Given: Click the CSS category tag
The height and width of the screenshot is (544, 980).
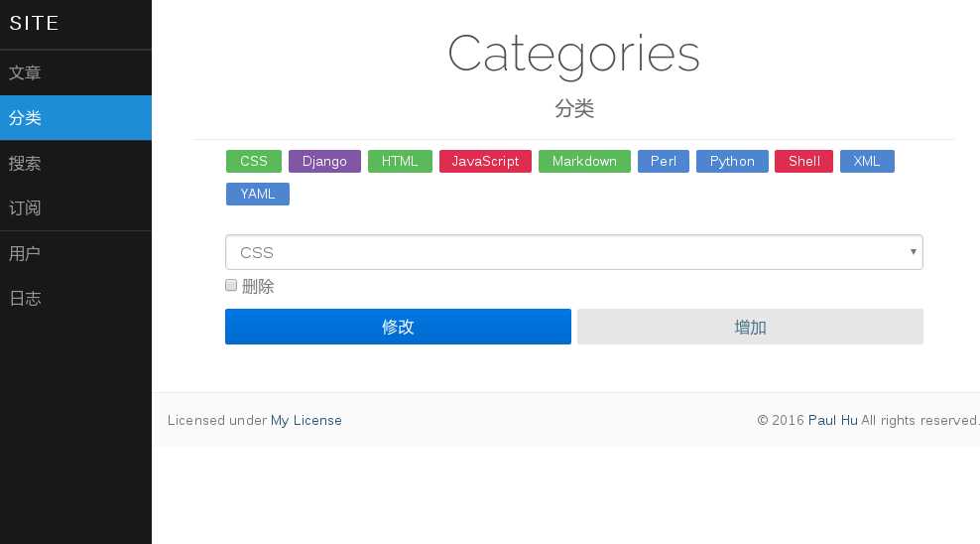Looking at the screenshot, I should pos(254,162).
